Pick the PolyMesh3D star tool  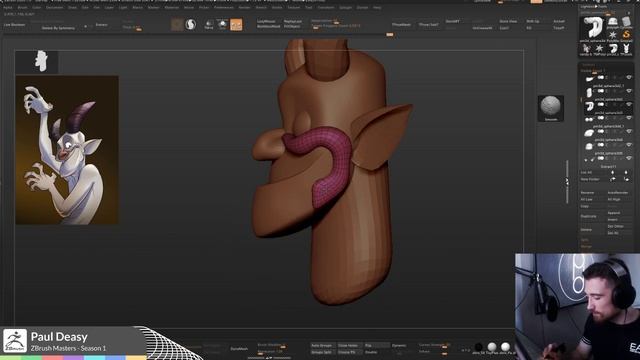pos(612,35)
